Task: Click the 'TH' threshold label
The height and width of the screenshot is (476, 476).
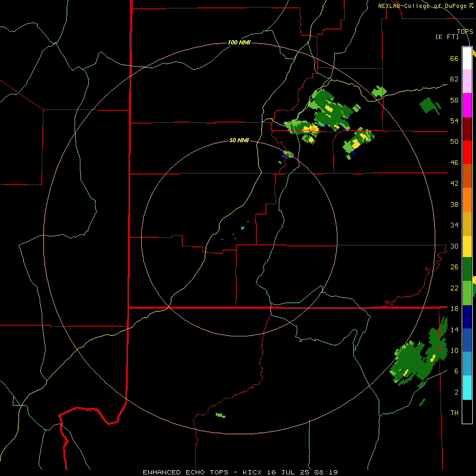Action: point(454,413)
